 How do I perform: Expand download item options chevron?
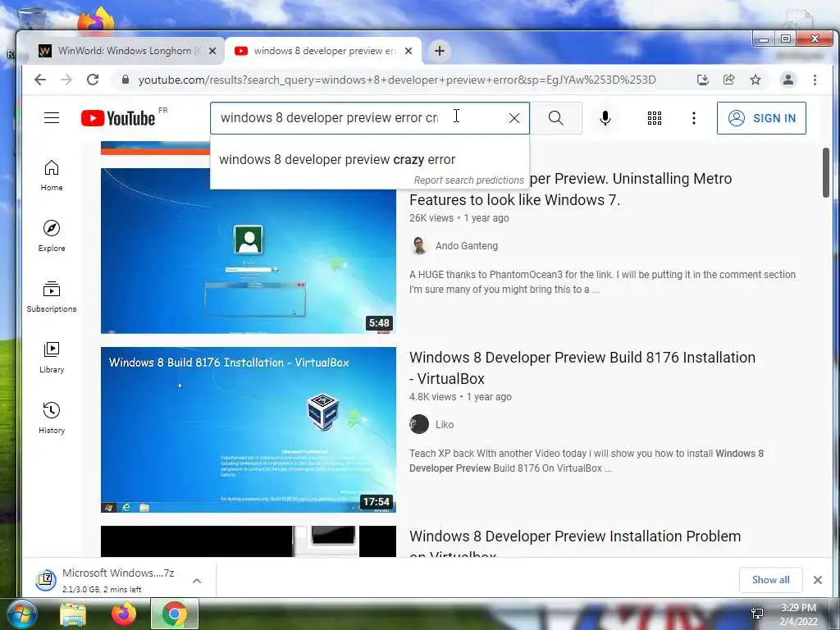click(197, 581)
